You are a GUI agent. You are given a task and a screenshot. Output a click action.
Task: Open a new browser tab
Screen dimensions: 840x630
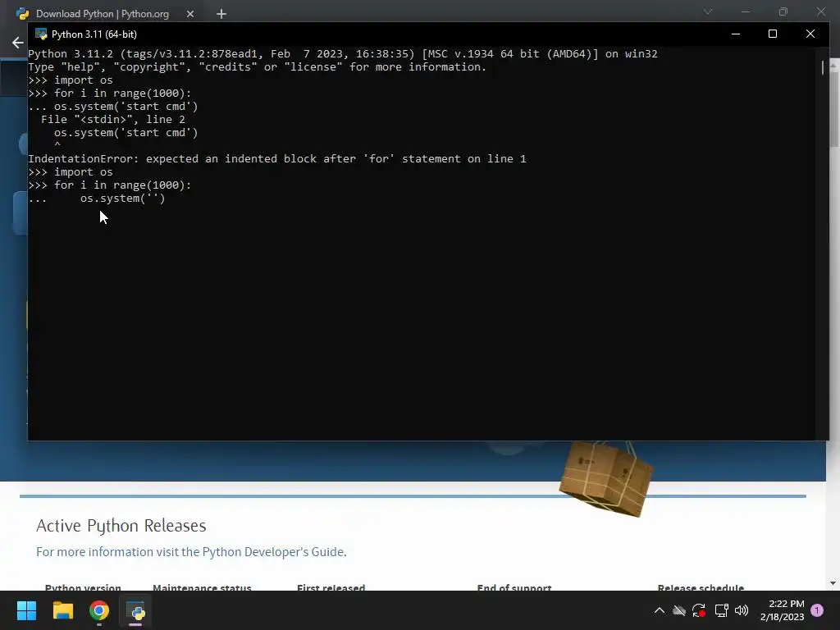221,14
